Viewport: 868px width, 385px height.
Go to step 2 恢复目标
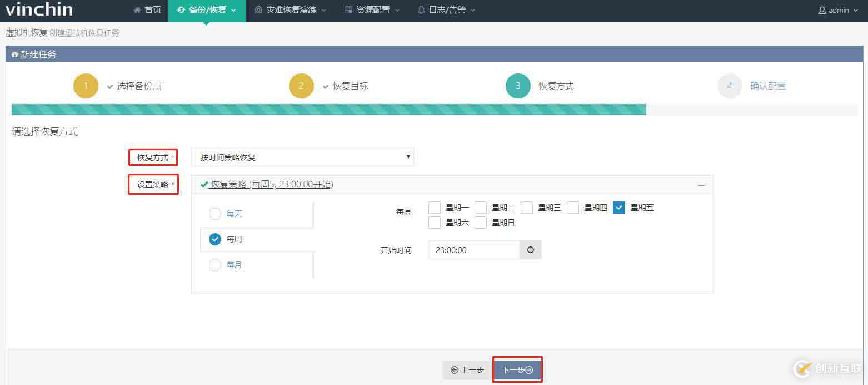click(x=301, y=86)
